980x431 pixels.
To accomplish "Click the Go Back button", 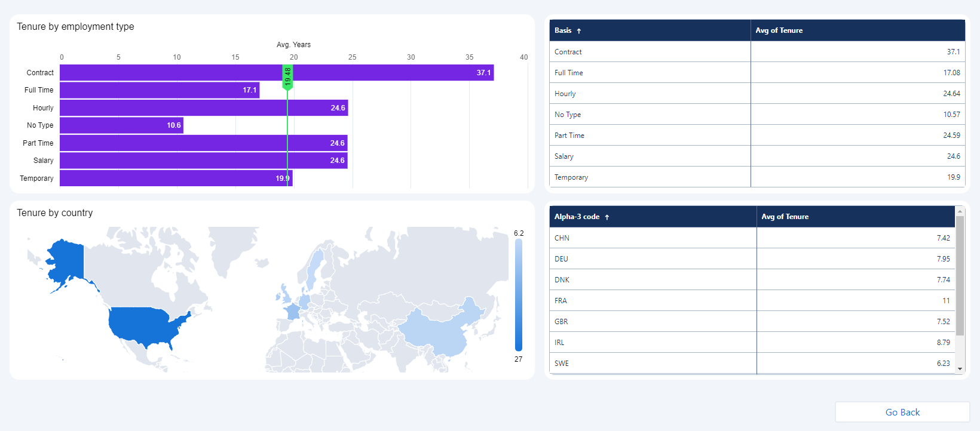I will click(902, 412).
